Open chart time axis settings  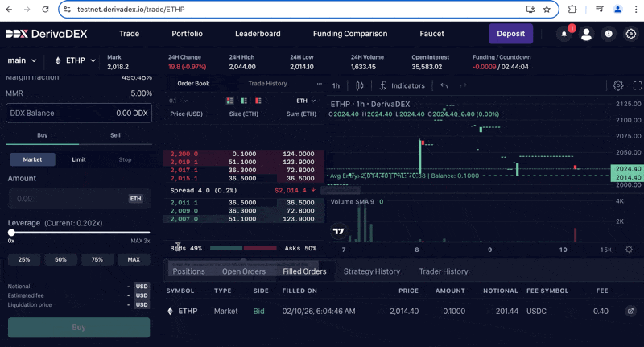click(629, 250)
